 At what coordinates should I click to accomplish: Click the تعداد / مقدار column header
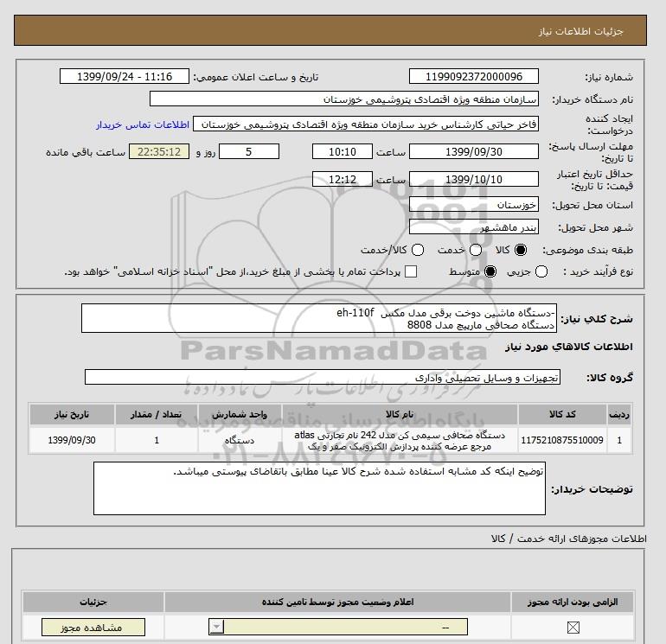click(157, 414)
